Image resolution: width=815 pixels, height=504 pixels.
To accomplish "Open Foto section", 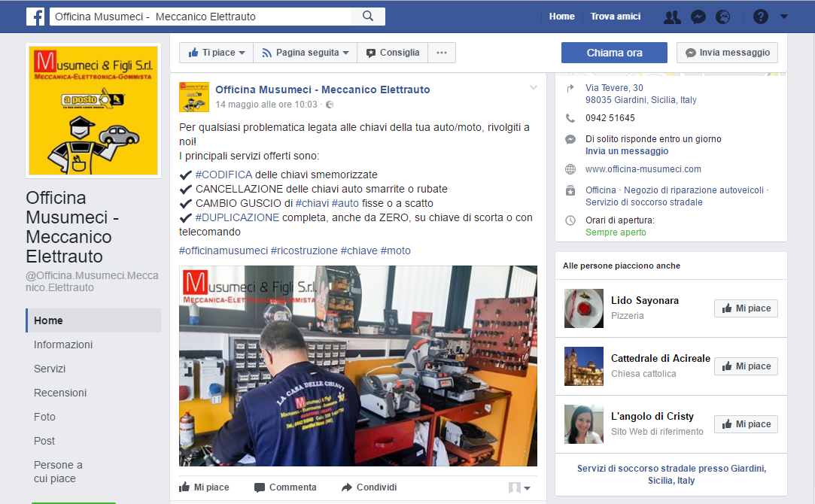I will click(x=44, y=417).
